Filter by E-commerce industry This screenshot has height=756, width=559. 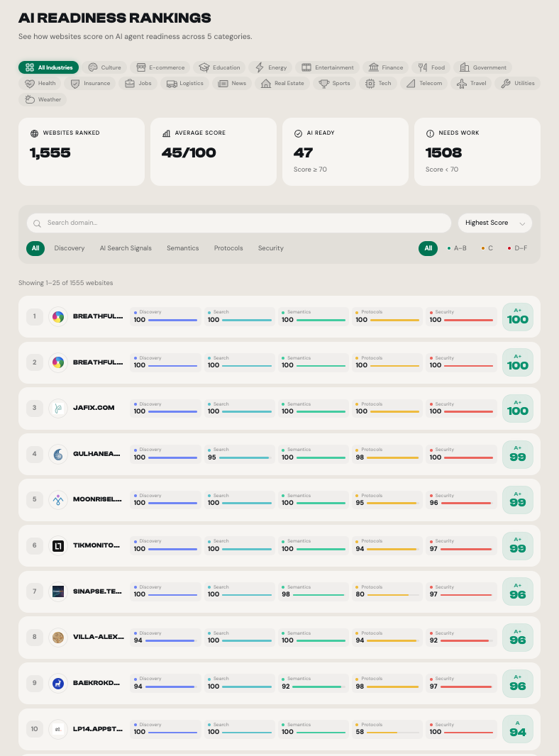click(x=161, y=67)
